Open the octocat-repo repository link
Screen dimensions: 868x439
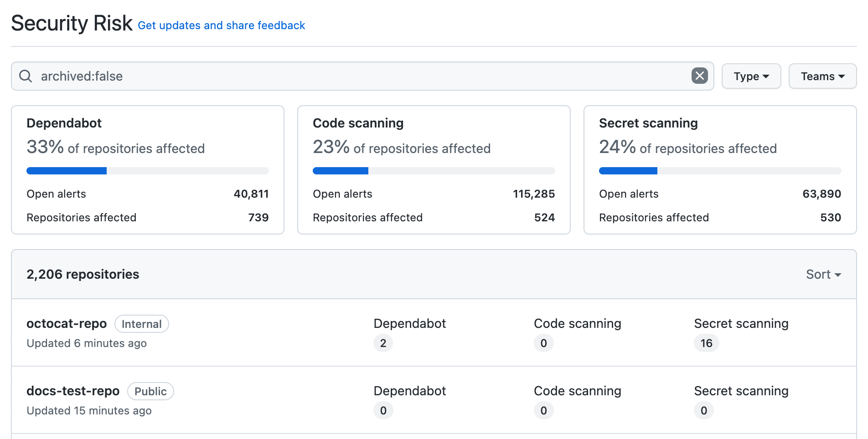point(67,324)
